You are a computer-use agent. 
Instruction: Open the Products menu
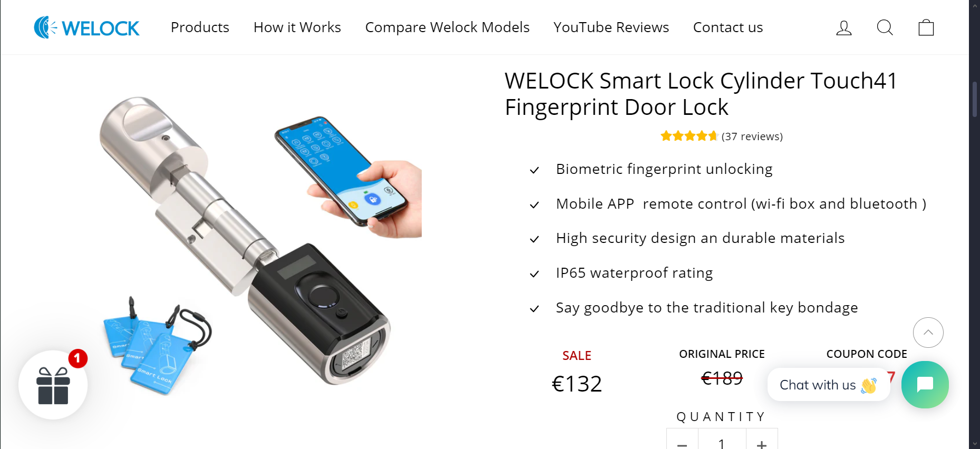click(200, 27)
